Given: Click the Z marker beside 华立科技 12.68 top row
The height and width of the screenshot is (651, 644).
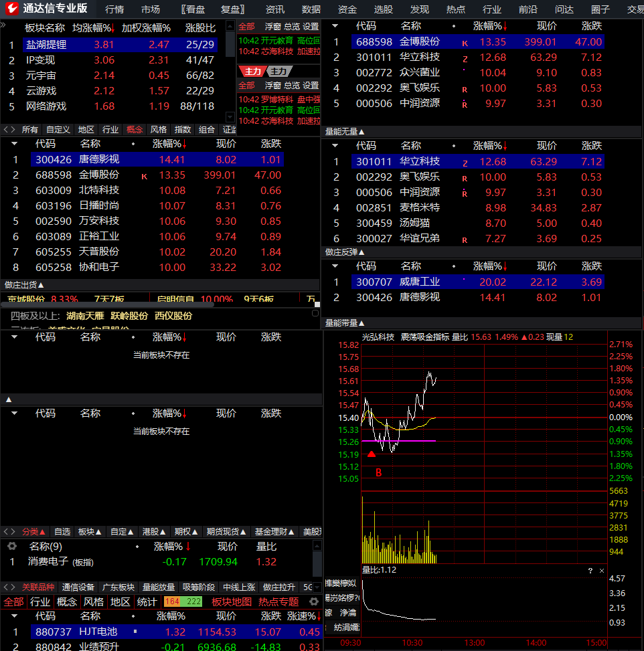Looking at the screenshot, I should pos(465,59).
